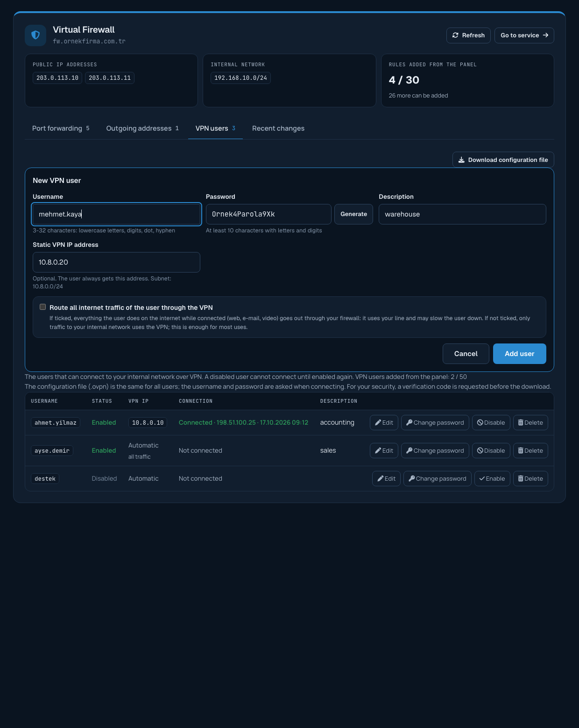This screenshot has height=728, width=579.
Task: Edit the ahmet.yilmaz user
Action: [x=384, y=423]
